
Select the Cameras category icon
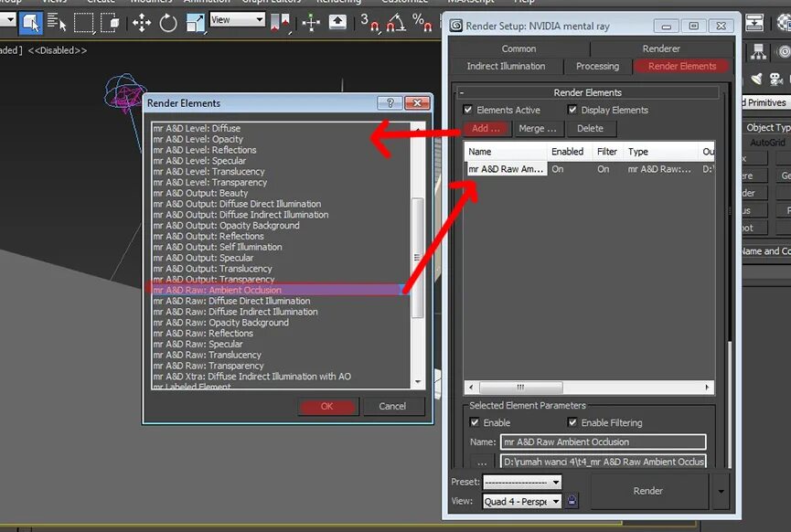coord(775,79)
